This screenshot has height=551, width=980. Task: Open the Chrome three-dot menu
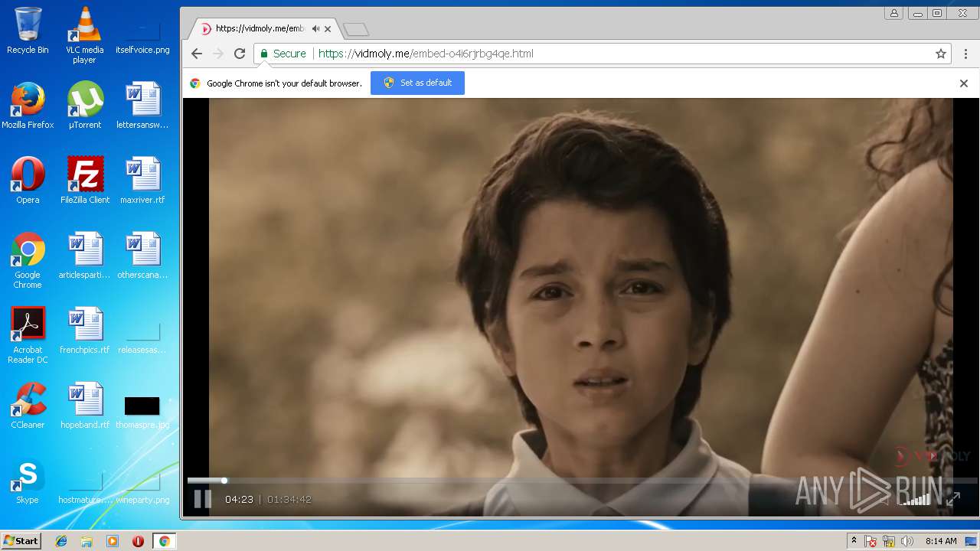[x=966, y=54]
